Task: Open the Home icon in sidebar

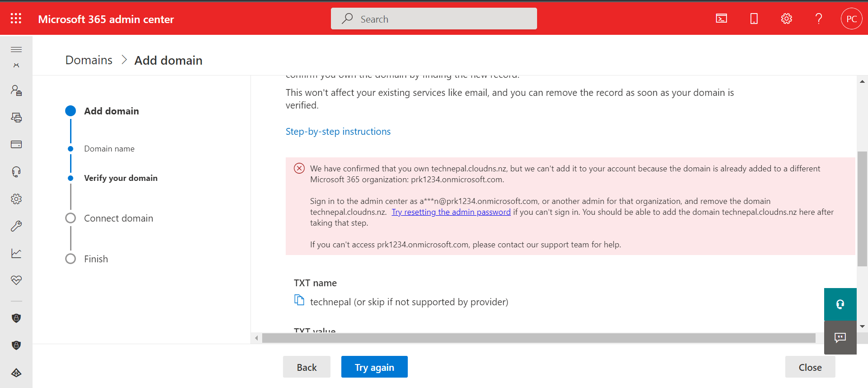Action: tap(16, 66)
